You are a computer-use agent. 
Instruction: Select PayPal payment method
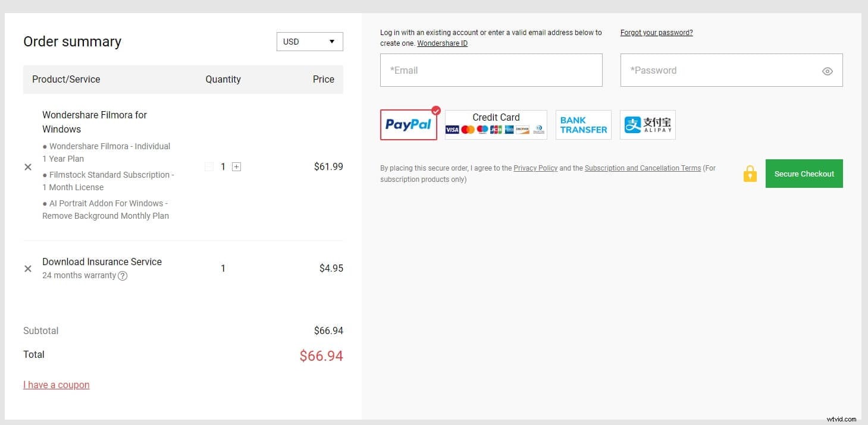(x=409, y=125)
